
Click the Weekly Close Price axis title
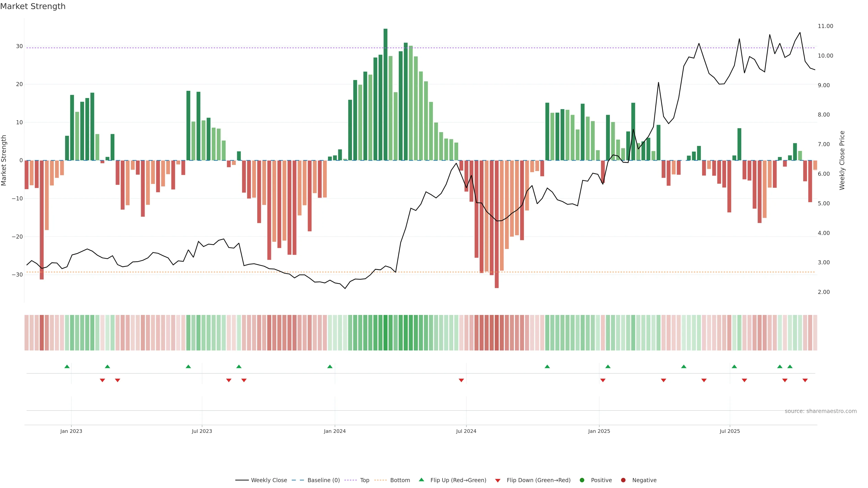coord(842,160)
